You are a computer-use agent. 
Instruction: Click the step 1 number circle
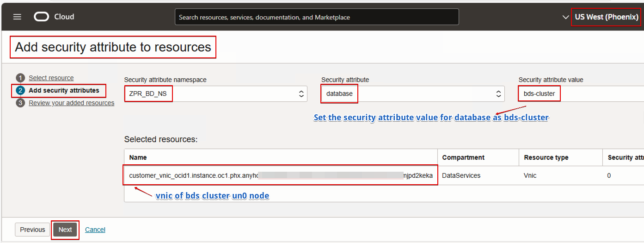point(20,78)
